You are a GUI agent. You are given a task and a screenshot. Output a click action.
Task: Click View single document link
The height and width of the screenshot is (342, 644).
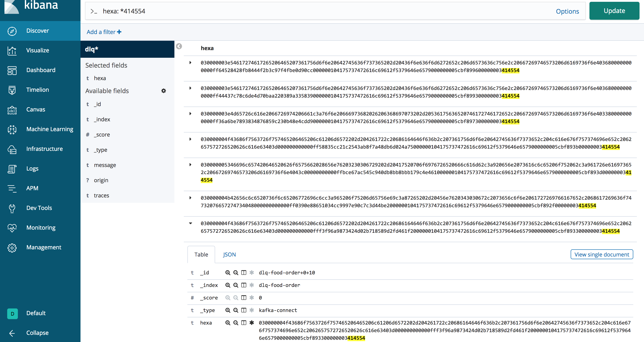pos(602,254)
